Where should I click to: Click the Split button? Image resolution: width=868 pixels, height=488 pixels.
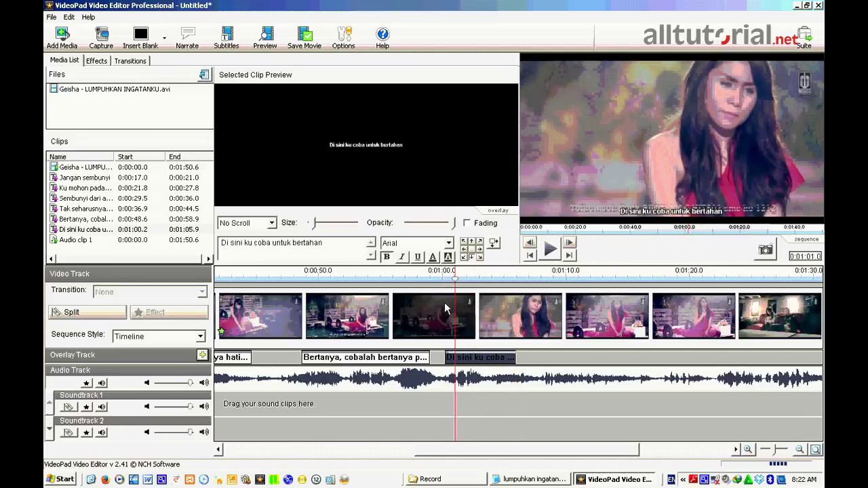coord(87,312)
